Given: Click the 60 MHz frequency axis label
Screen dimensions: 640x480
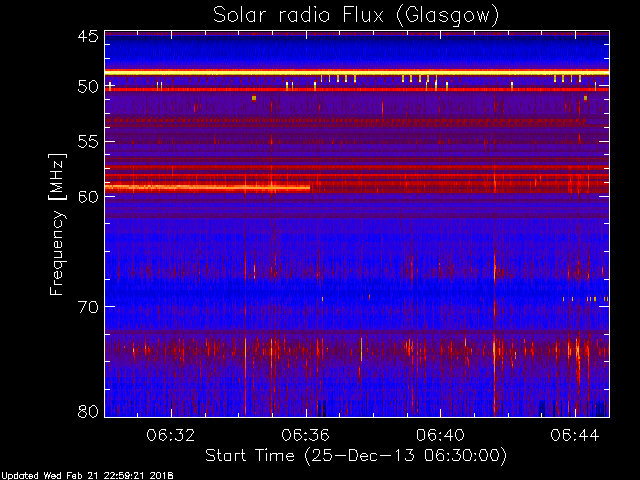Looking at the screenshot, I should 88,196.
